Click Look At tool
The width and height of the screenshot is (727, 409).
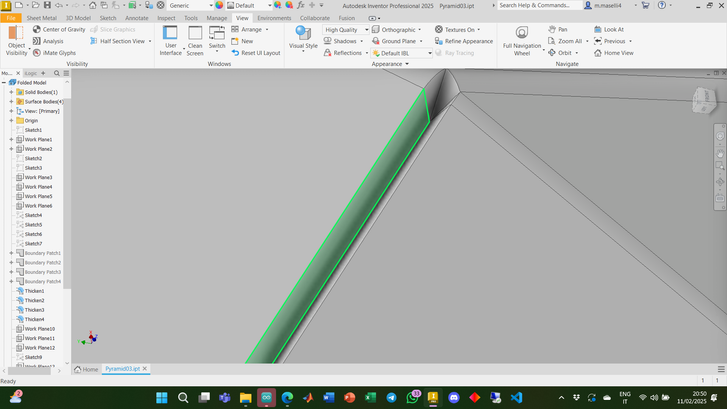(609, 29)
